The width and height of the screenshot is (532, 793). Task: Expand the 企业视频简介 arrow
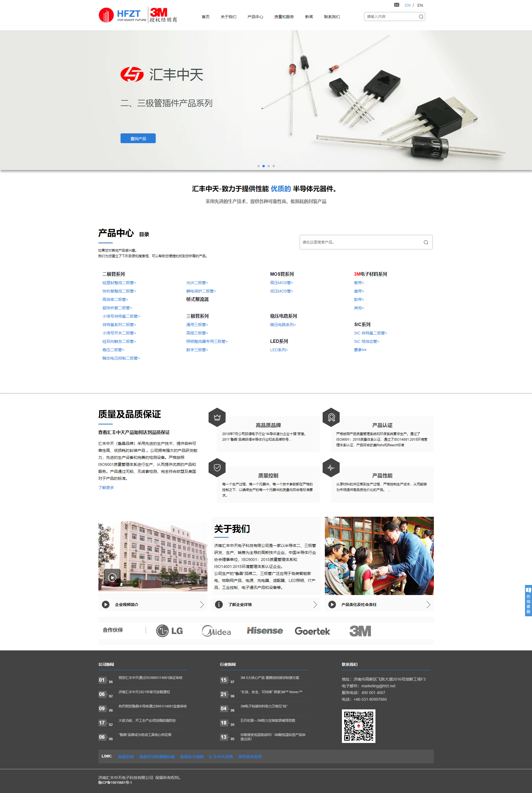202,604
